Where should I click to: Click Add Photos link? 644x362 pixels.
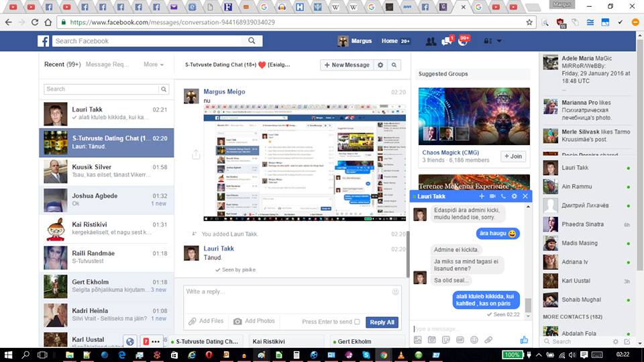click(254, 321)
